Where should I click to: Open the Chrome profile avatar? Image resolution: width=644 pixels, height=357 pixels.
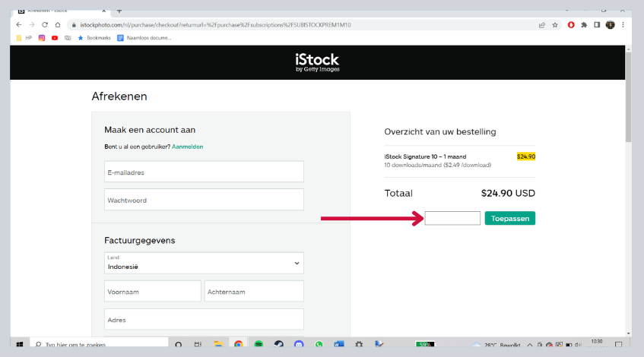[x=611, y=25]
